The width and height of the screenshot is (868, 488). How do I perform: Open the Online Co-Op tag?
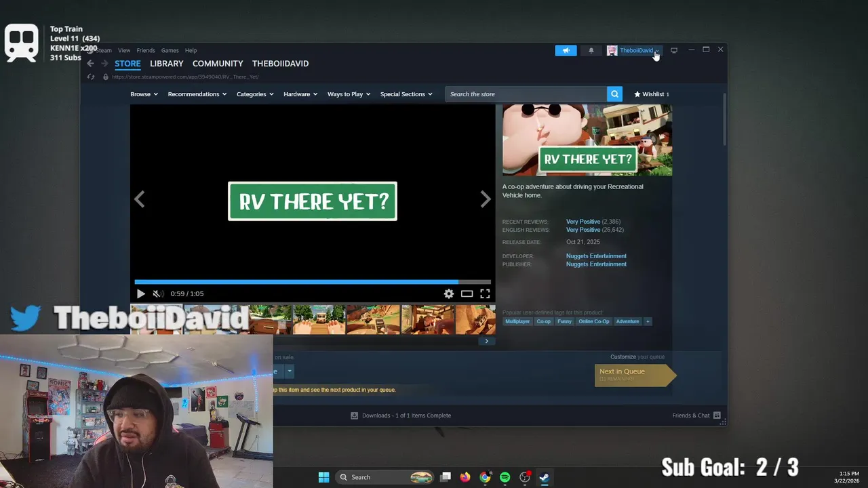593,321
